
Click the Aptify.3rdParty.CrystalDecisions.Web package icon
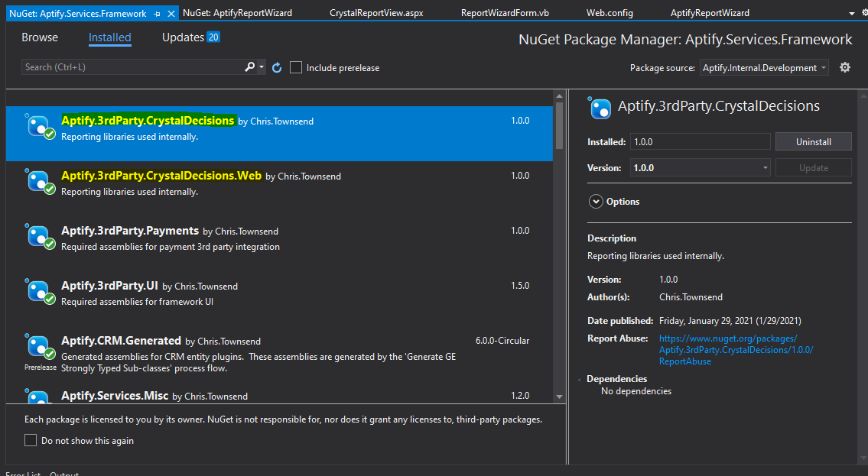(40, 181)
